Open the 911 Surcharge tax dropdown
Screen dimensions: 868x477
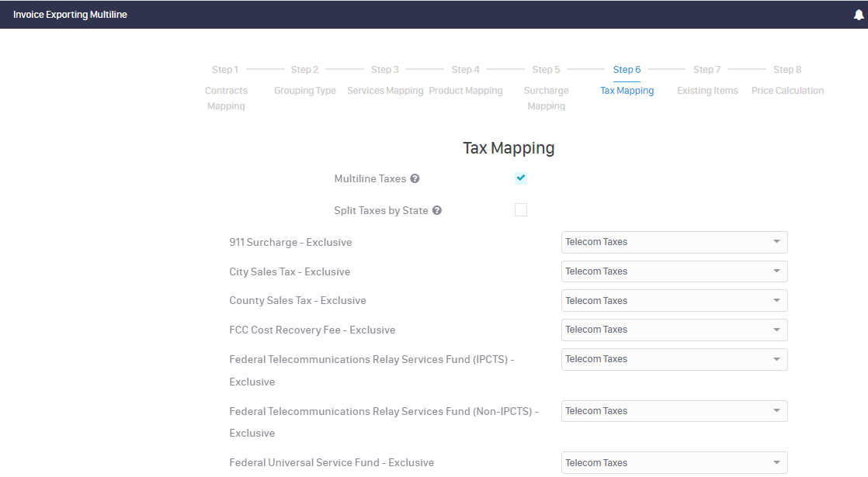coord(674,242)
